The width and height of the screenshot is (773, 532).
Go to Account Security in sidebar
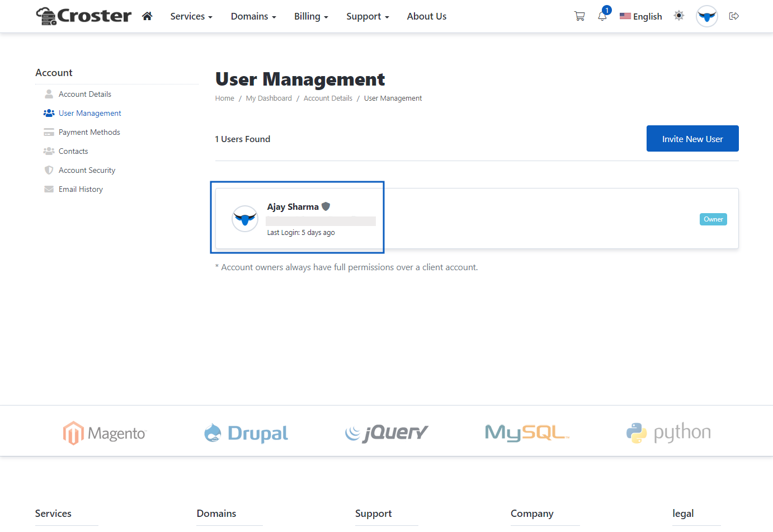point(87,170)
